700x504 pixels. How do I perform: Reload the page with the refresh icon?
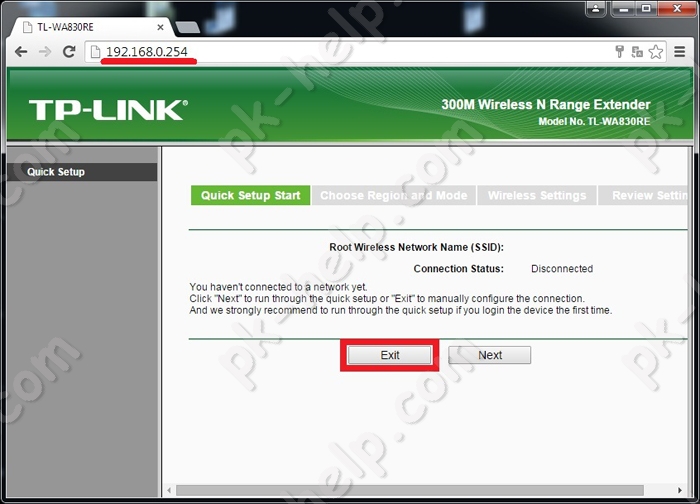tap(69, 52)
